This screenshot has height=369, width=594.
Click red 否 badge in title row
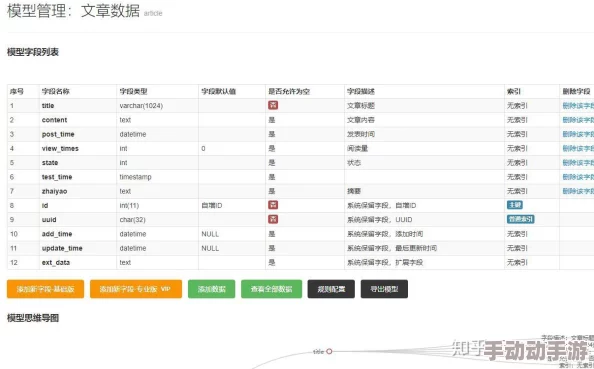tap(273, 105)
